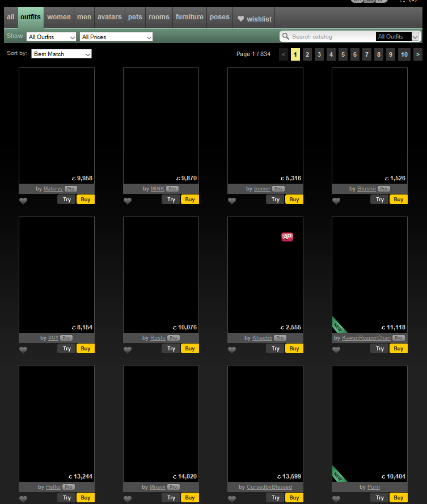Click heart icon under Khaotik's outfit
Image resolution: width=427 pixels, height=504 pixels.
point(232,350)
